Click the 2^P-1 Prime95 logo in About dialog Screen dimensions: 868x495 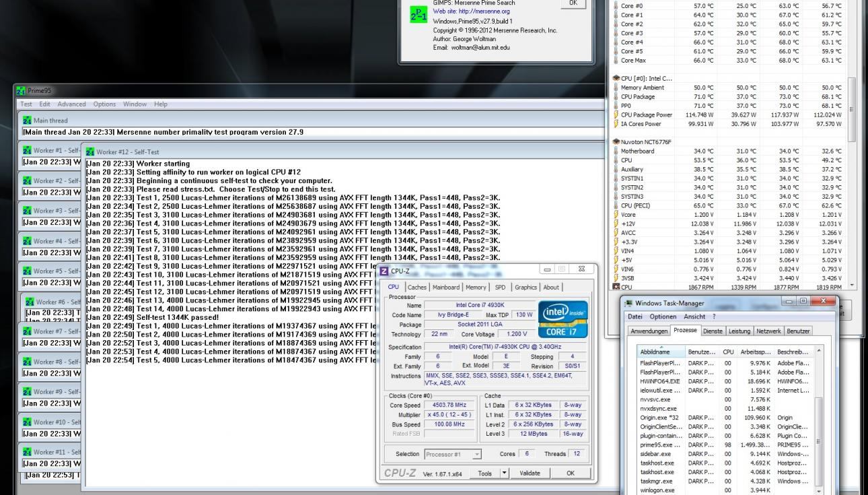click(419, 15)
